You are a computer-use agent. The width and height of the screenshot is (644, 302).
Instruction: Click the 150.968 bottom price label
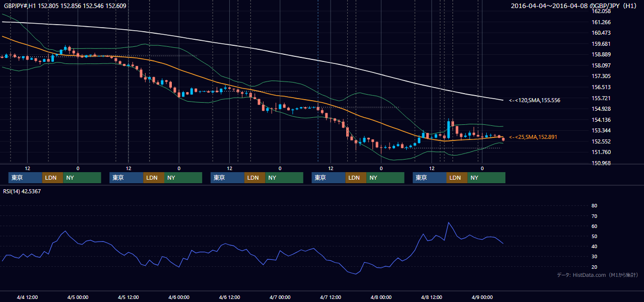[601, 163]
